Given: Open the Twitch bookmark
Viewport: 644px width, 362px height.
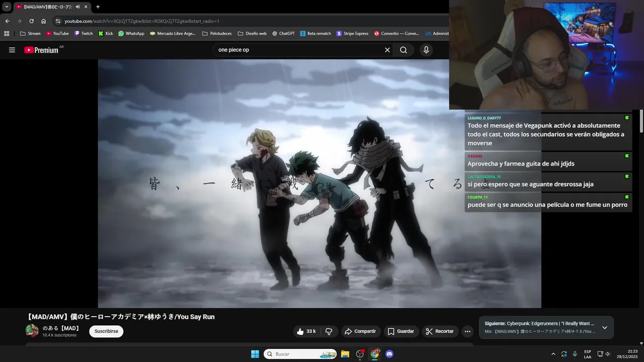Looking at the screenshot, I should point(84,34).
